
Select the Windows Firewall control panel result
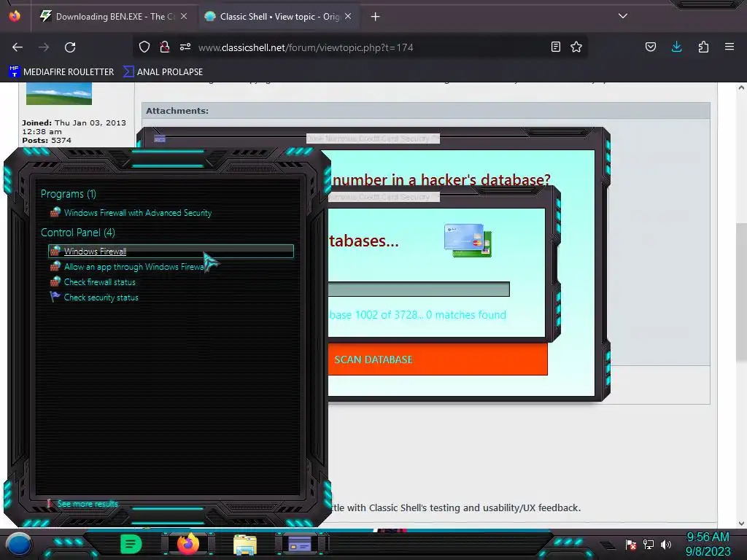[x=171, y=251]
